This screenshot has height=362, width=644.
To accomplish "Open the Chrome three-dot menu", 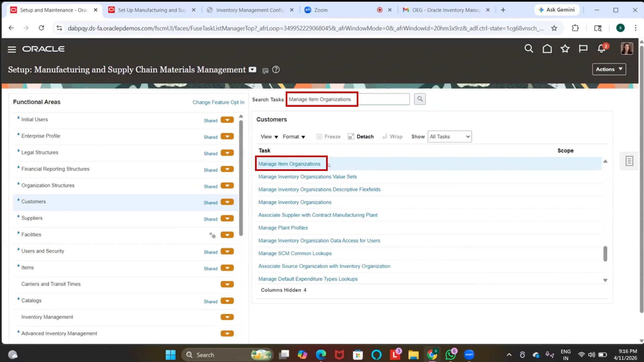I will [x=635, y=28].
